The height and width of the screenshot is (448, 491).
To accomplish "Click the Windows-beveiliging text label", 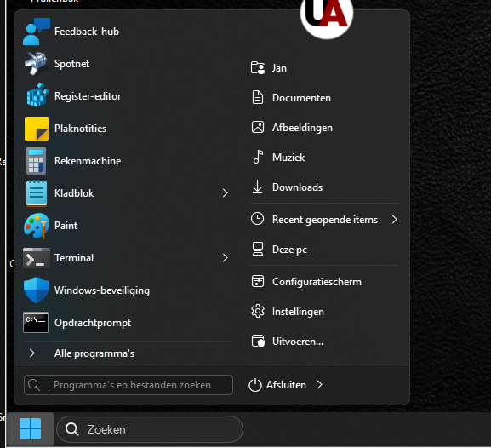I will click(x=102, y=290).
